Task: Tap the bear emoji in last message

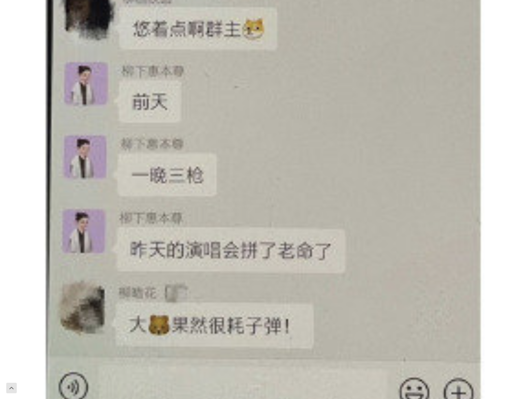Action: click(159, 325)
